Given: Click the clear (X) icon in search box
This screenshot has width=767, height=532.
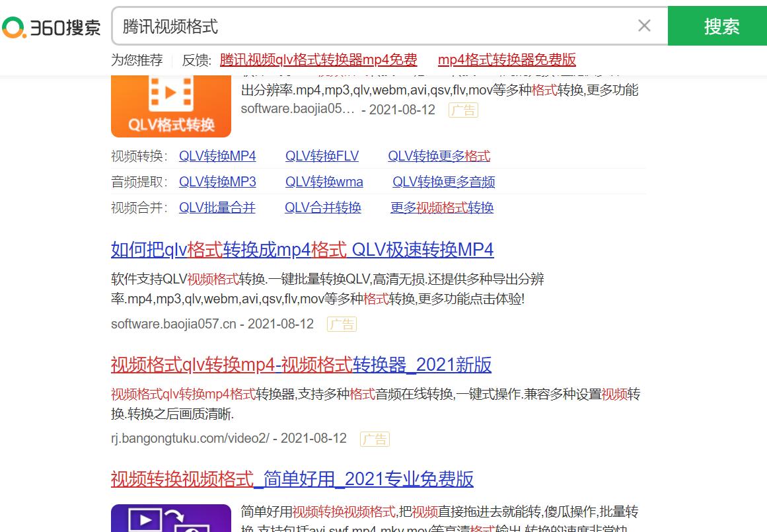Looking at the screenshot, I should [x=644, y=26].
